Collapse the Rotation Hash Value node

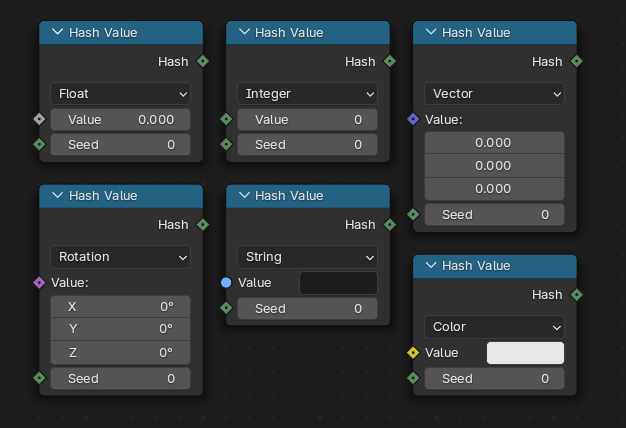pyautogui.click(x=57, y=195)
